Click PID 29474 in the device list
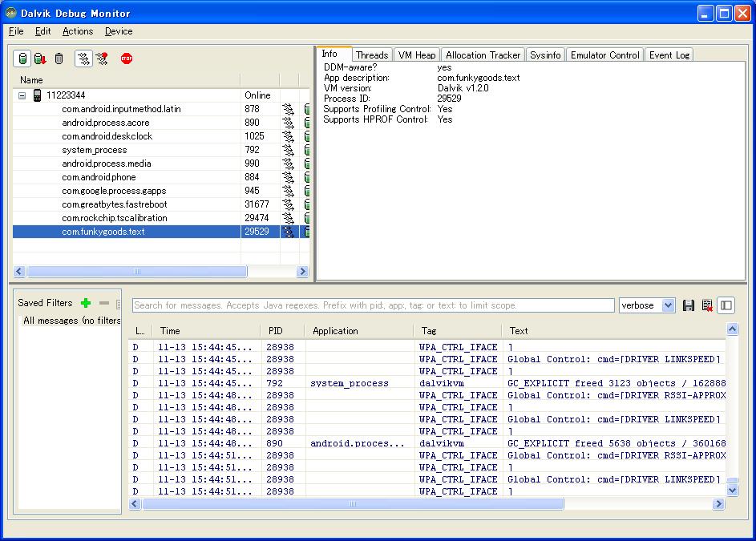 (257, 218)
